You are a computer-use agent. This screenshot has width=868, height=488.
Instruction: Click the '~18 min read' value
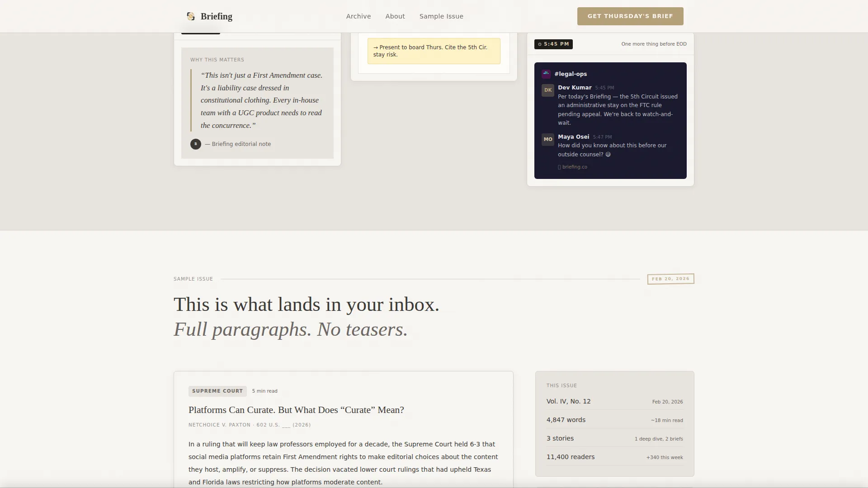(x=667, y=420)
